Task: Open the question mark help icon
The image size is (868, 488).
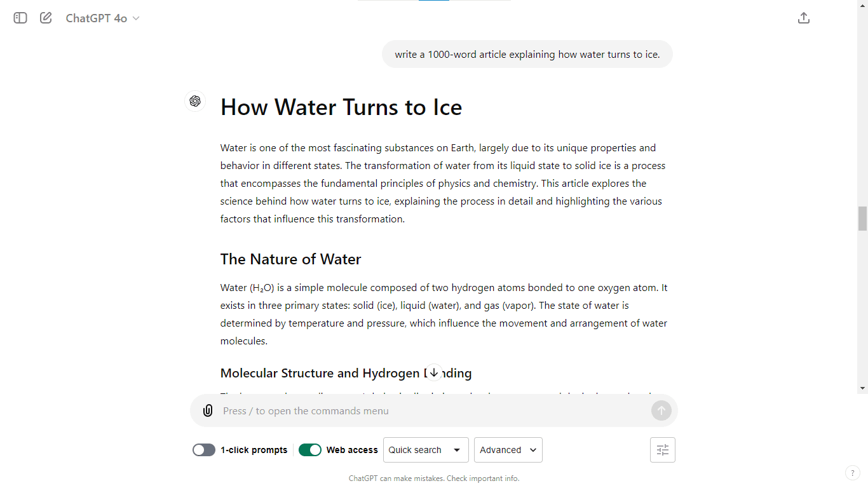Action: 853,473
